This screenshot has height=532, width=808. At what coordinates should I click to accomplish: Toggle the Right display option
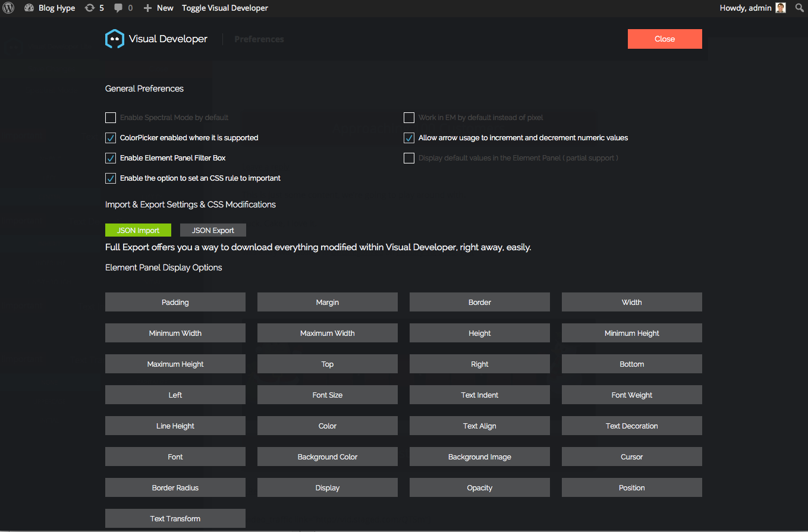click(480, 364)
